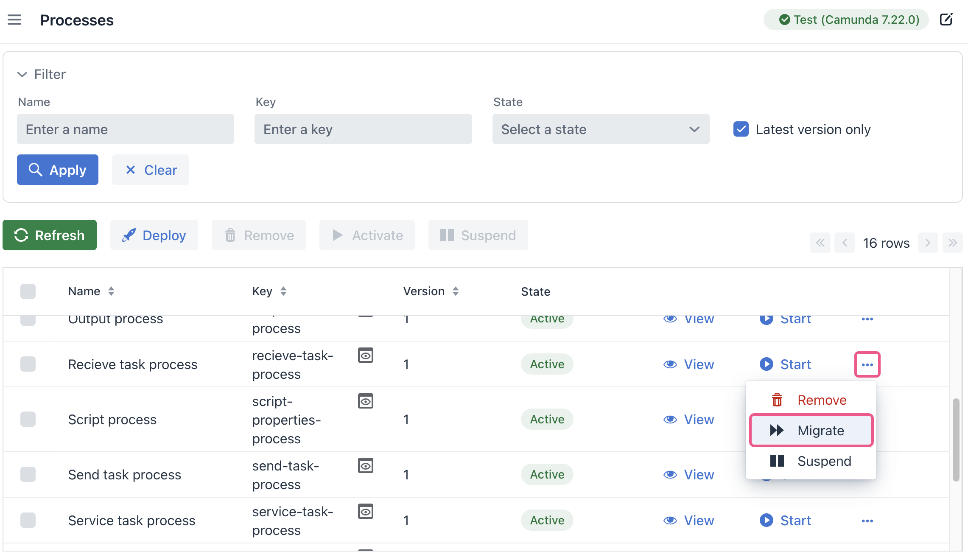
Task: Click the Enter a key input field
Action: (363, 129)
